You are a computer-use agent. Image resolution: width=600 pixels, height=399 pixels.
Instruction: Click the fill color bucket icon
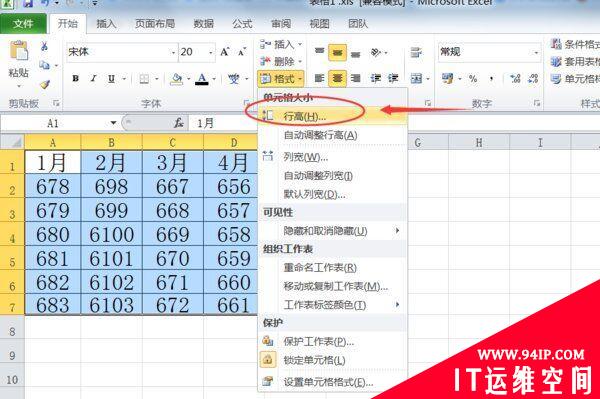tap(176, 79)
